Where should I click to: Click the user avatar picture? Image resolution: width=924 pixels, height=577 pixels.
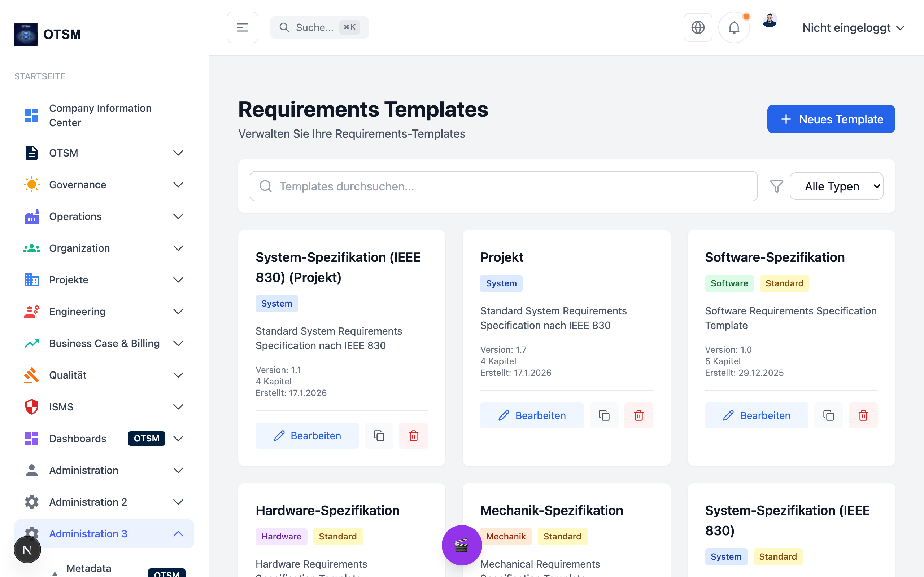(x=770, y=21)
